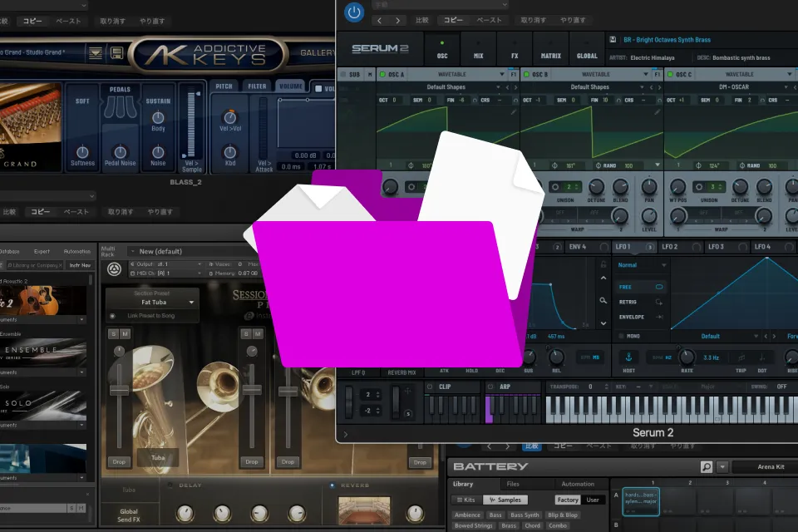Switch to Serum FX tab
798x532 pixels.
pos(515,49)
